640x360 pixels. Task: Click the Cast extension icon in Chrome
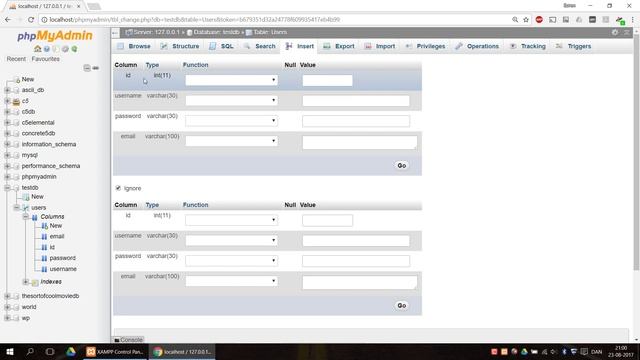pos(553,20)
